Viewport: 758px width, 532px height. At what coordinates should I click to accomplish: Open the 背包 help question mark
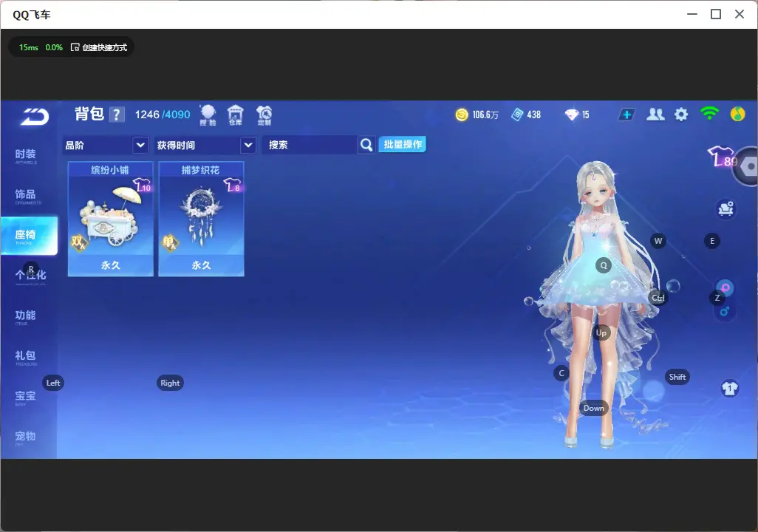[117, 115]
